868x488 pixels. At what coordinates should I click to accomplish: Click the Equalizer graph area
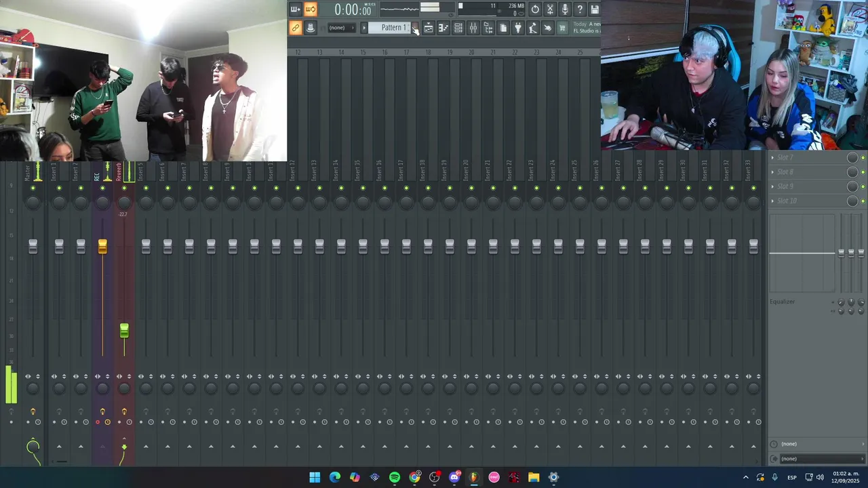pos(802,253)
